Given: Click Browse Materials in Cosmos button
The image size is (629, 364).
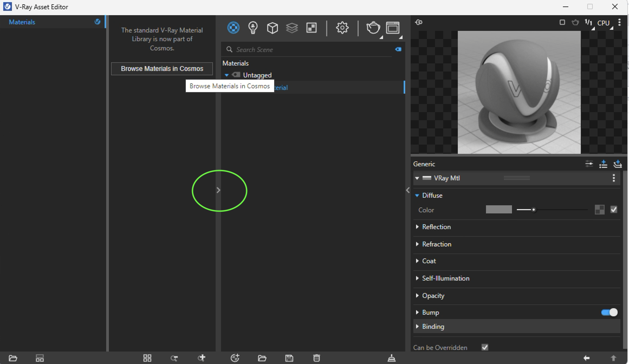Looking at the screenshot, I should [162, 69].
